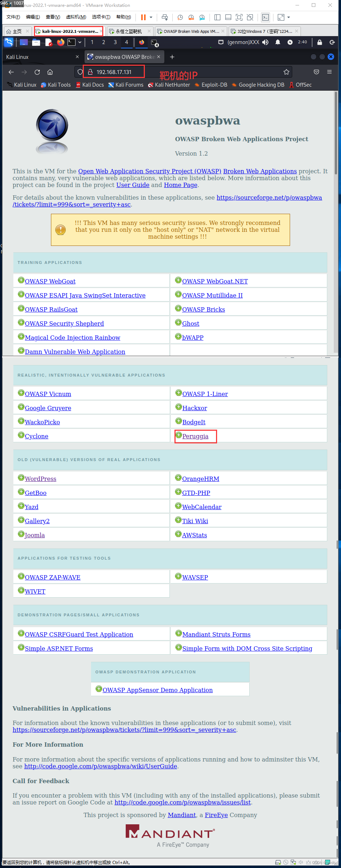Open the 帮助(H) menu
341x868 pixels.
pyautogui.click(x=124, y=17)
